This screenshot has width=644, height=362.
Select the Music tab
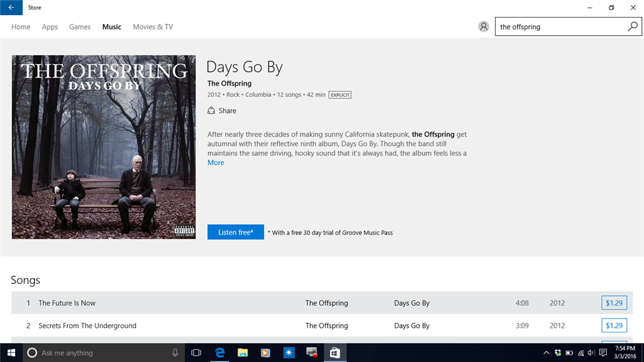[x=112, y=26]
